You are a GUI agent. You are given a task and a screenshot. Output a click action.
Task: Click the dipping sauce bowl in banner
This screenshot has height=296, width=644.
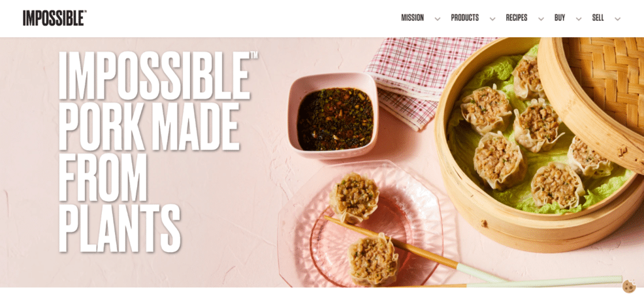333,115
